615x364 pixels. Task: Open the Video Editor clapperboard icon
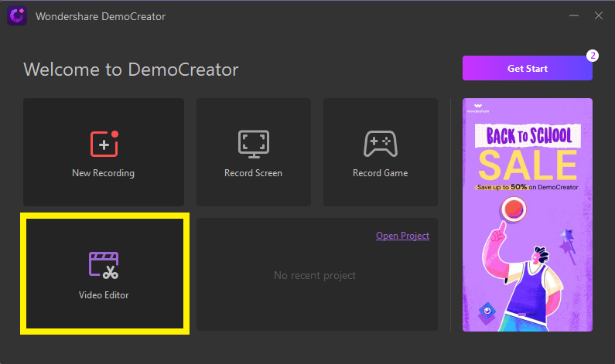104,265
